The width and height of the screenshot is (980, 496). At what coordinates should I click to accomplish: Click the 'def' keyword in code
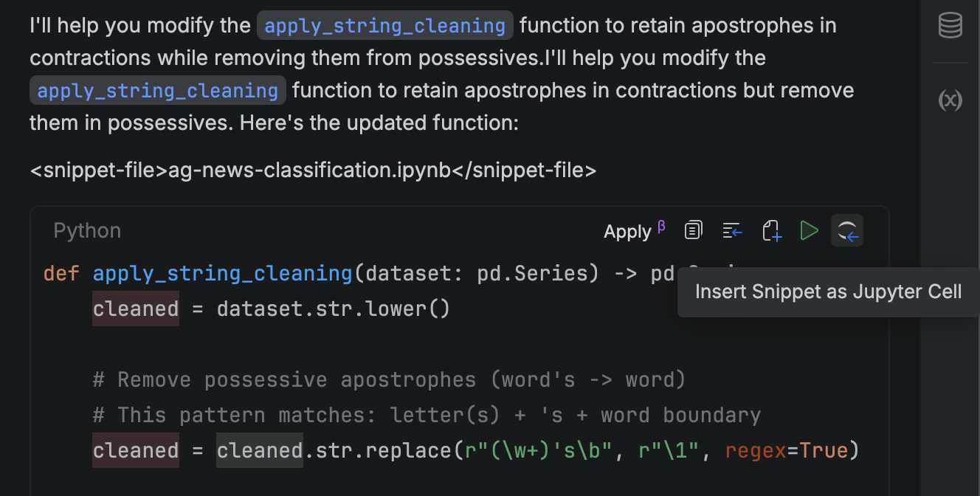(x=61, y=273)
